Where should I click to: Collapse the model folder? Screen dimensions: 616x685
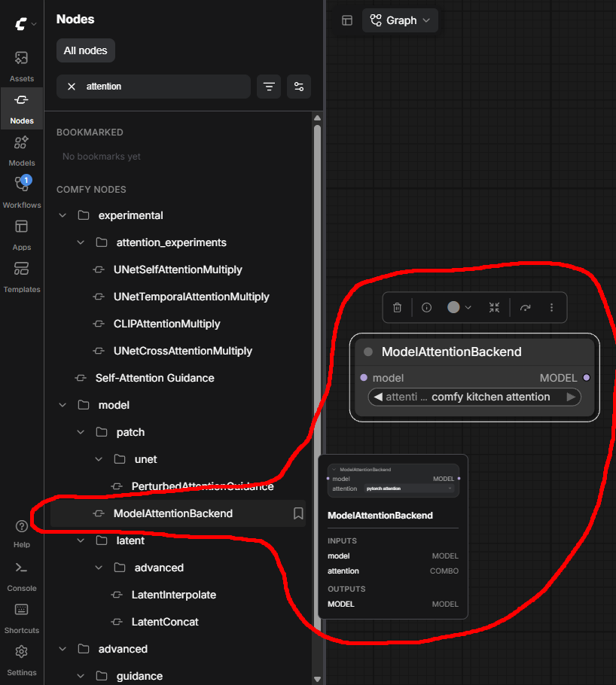click(63, 405)
